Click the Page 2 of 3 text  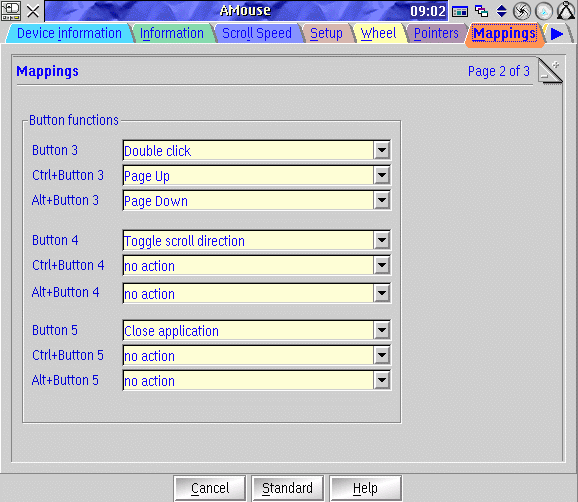click(x=499, y=71)
